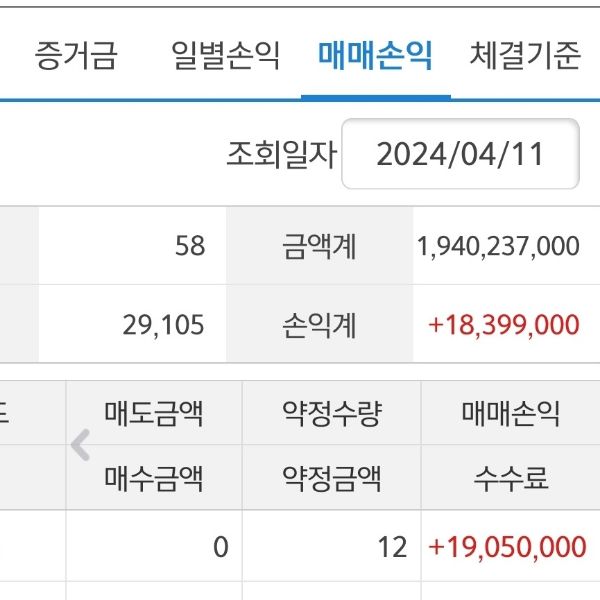Open the 증거금 tab
Screen dimensions: 600x600
coord(76,55)
